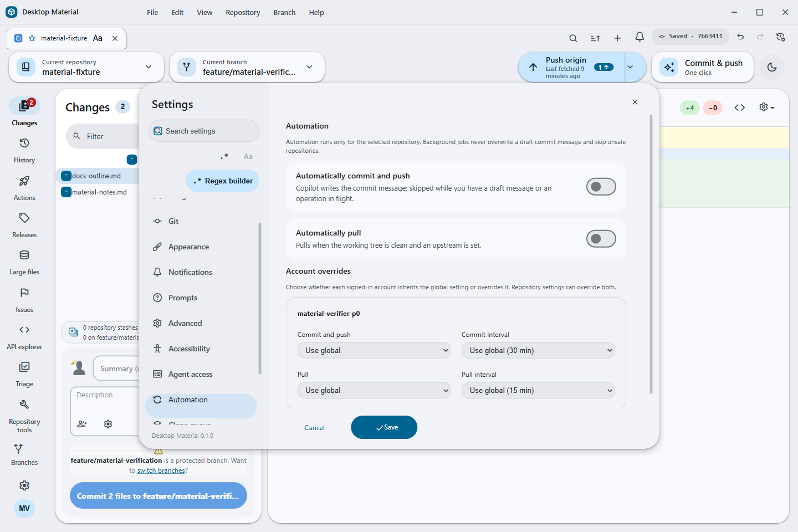Open the View menu
798x532 pixels.
pos(204,12)
